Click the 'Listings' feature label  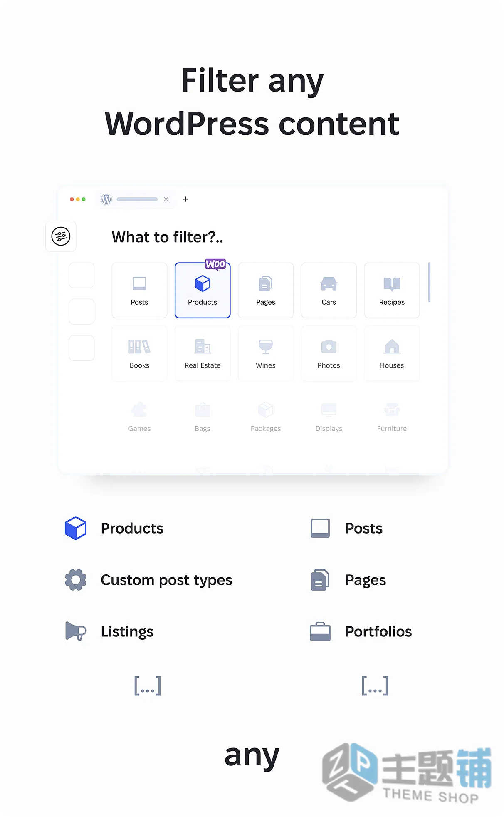pos(127,632)
